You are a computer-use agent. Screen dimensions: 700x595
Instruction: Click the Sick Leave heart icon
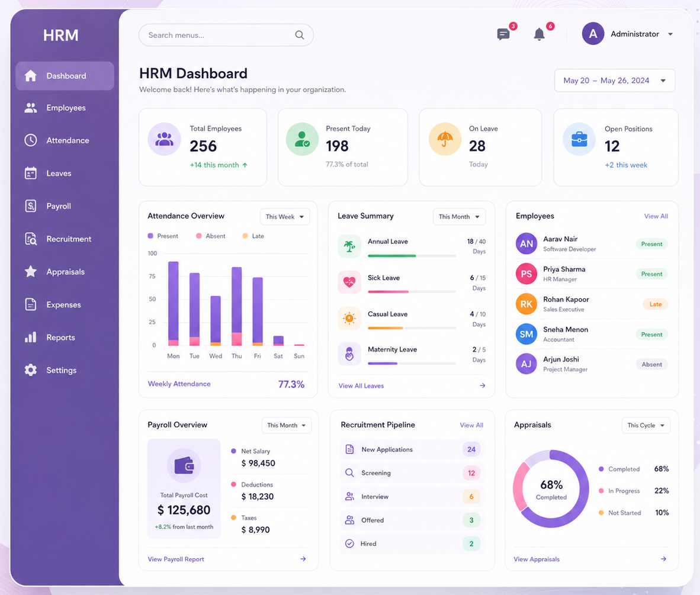click(349, 282)
